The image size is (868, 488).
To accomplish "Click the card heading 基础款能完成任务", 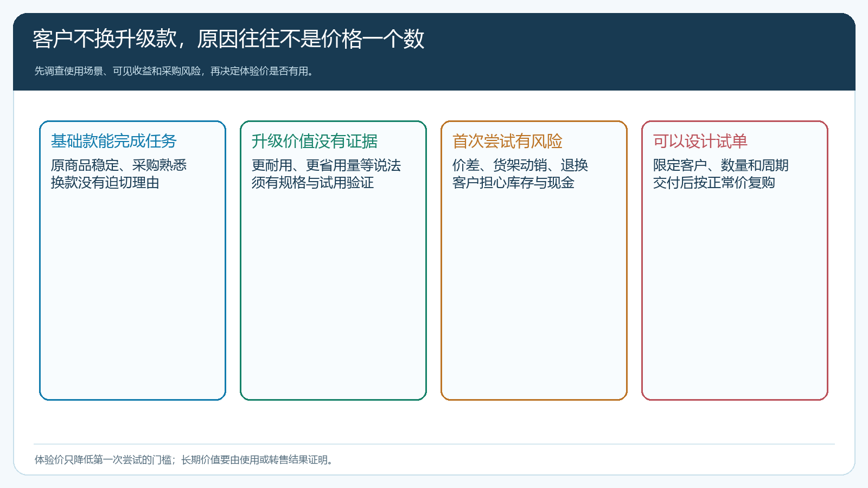I will tap(114, 141).
